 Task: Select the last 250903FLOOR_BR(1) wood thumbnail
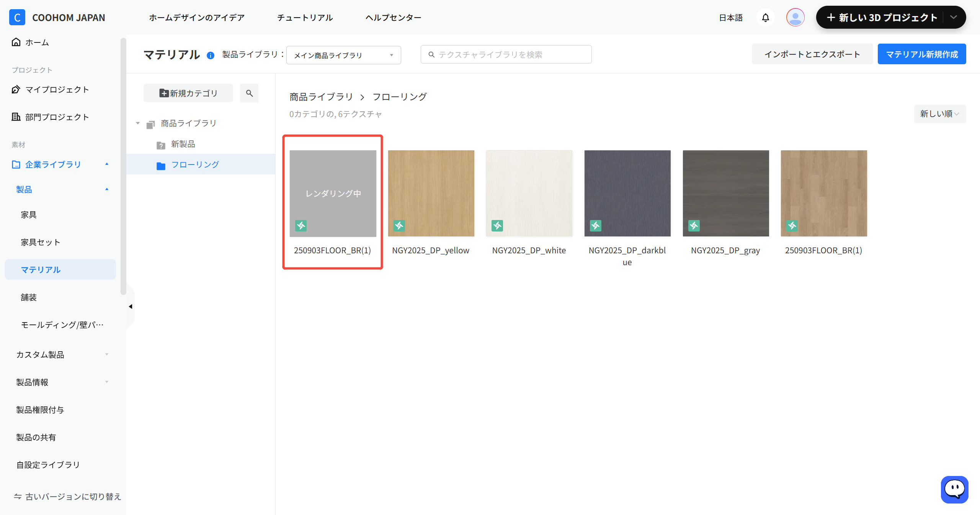pos(824,193)
